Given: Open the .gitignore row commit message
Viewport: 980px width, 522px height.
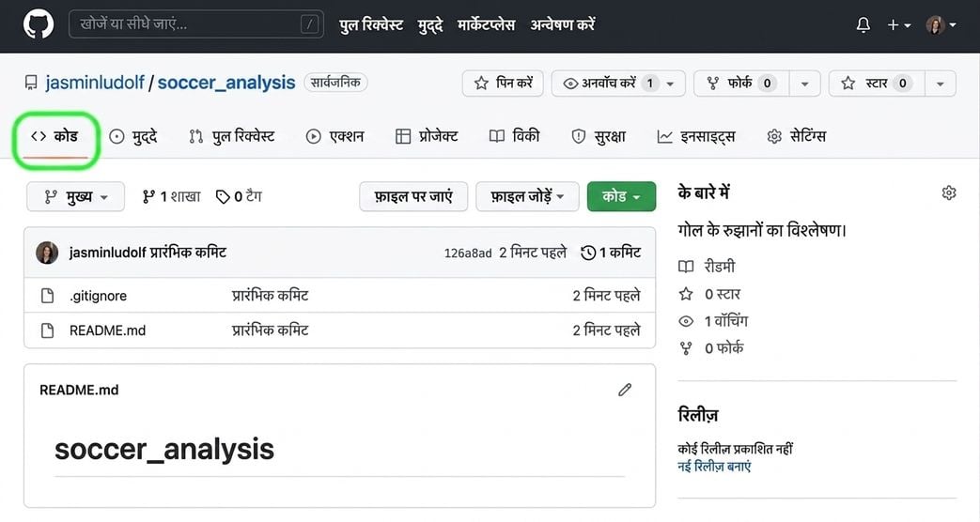Looking at the screenshot, I should coord(270,296).
